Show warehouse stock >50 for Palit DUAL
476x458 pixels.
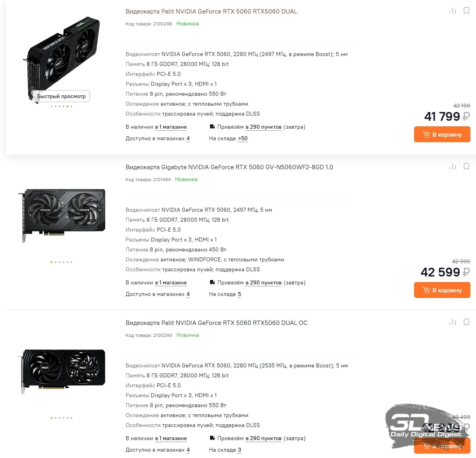tap(243, 139)
